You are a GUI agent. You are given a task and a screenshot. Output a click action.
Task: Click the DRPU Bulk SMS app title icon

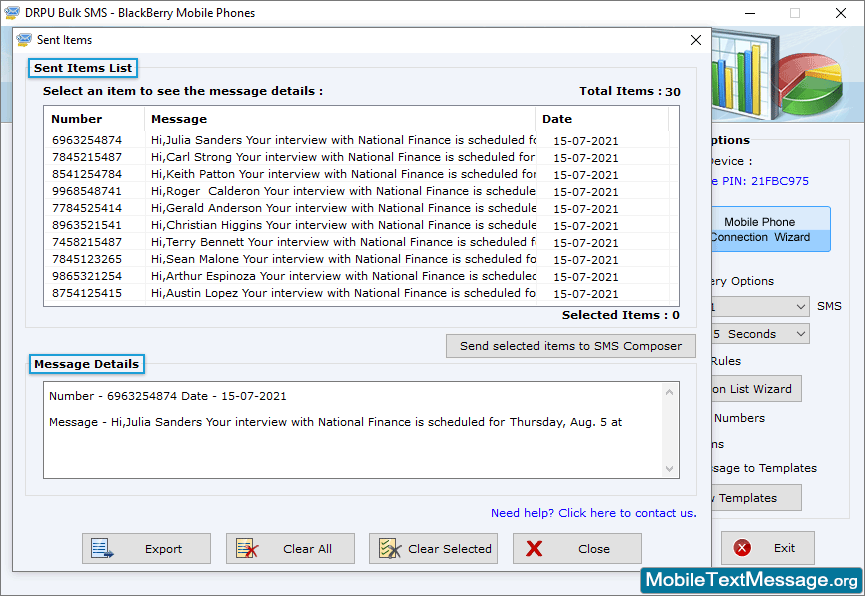pyautogui.click(x=12, y=12)
